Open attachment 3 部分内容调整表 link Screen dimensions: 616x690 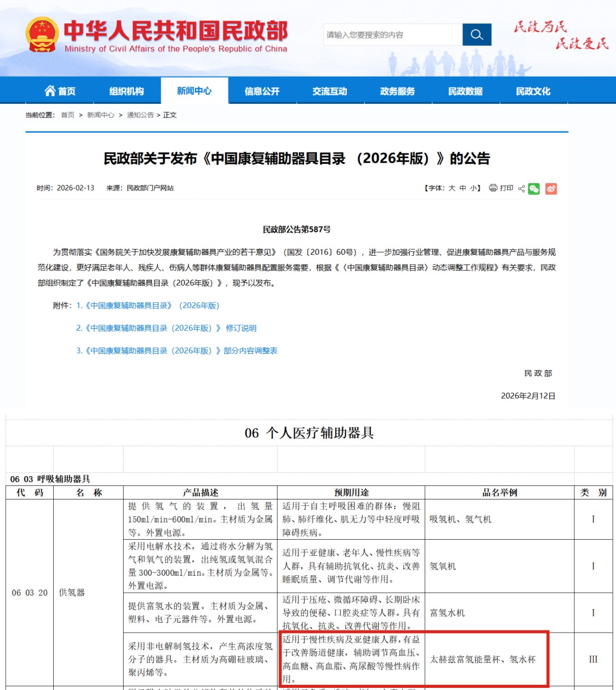(176, 351)
